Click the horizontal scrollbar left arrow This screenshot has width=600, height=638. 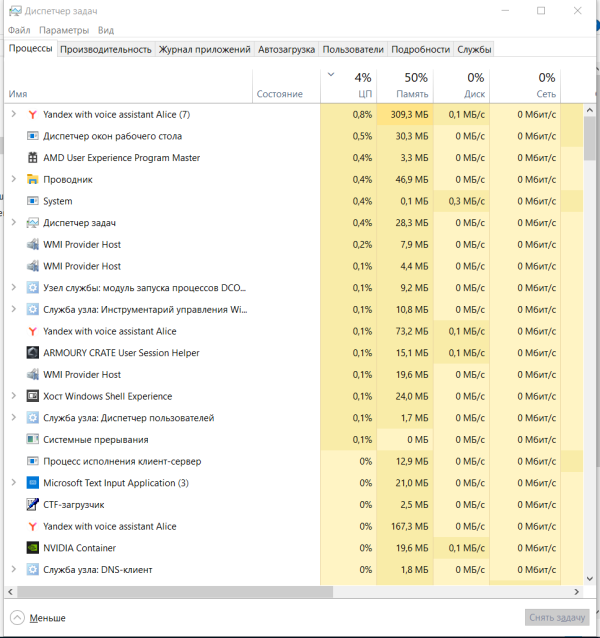(11, 592)
